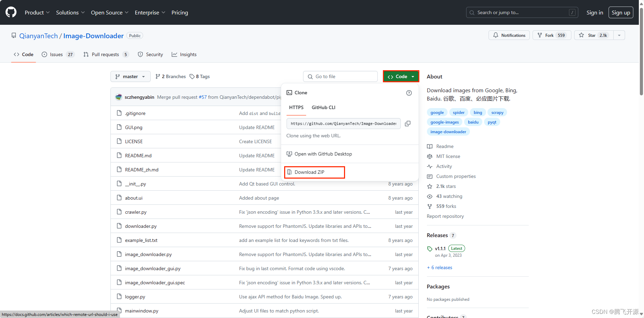
Task: Click the star icon in Star button
Action: pyautogui.click(x=581, y=35)
